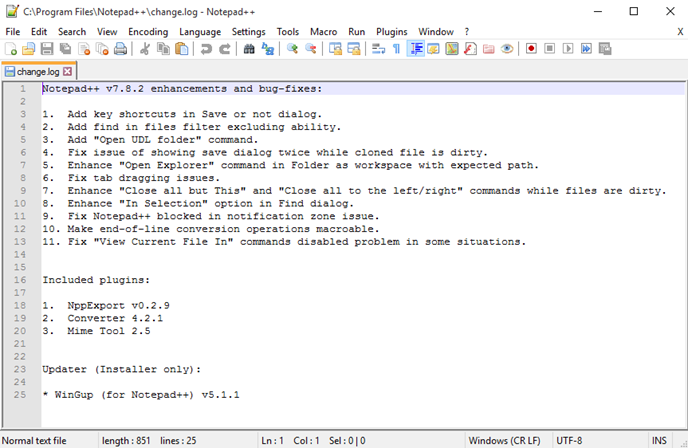Open the Run menu

click(x=357, y=32)
